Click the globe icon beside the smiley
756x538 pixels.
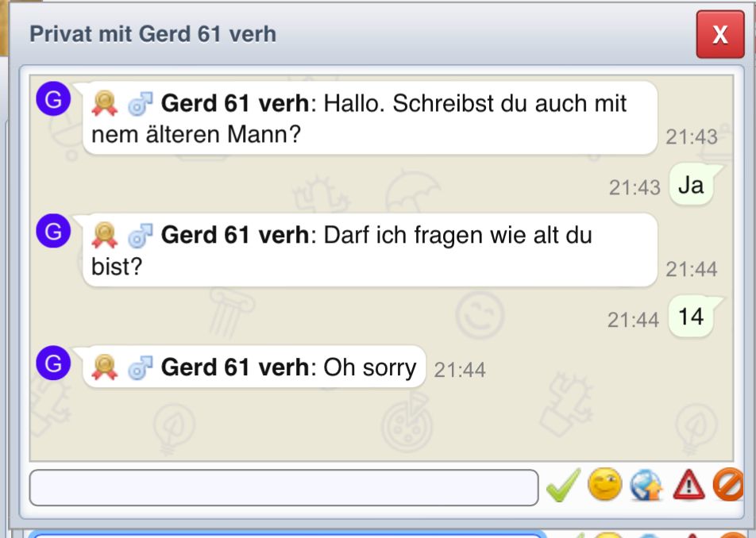coord(646,486)
